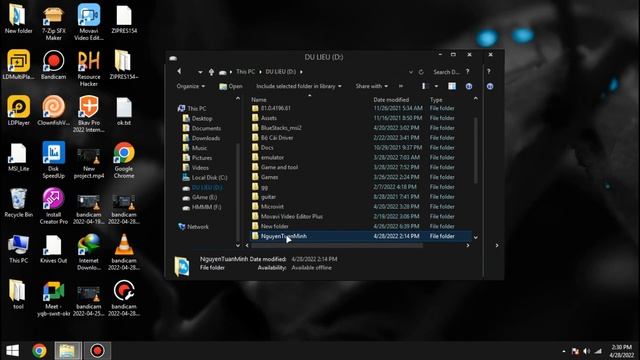Open recent locations dropdown arrow
The height and width of the screenshot is (360, 640).
[x=200, y=72]
